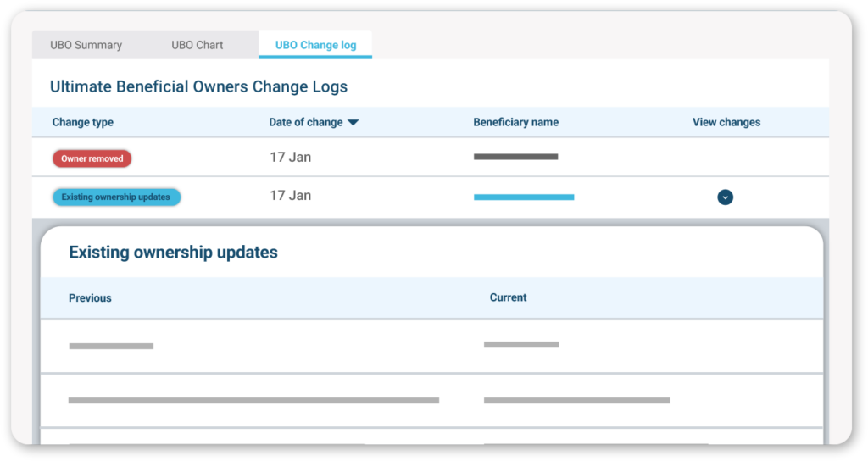Click the sort arrow beside Date of change
This screenshot has height=461, width=868.
click(353, 123)
